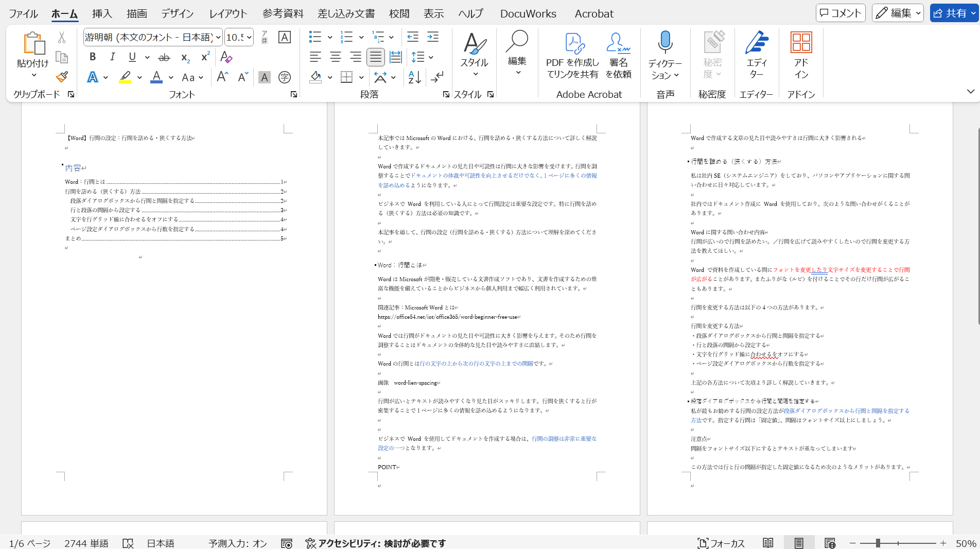Open line spacing dropdown
The height and width of the screenshot is (549, 980).
(431, 57)
